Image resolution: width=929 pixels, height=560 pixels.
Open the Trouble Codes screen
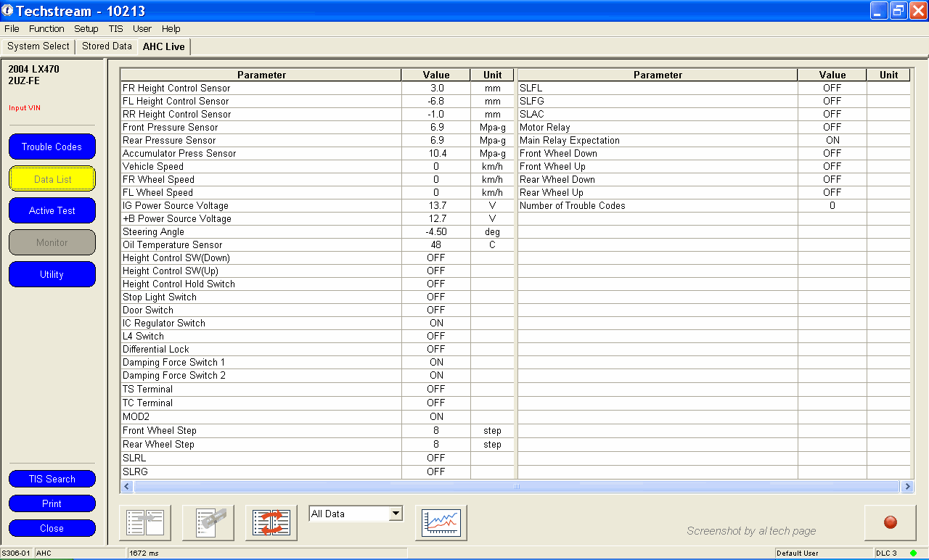coord(52,147)
